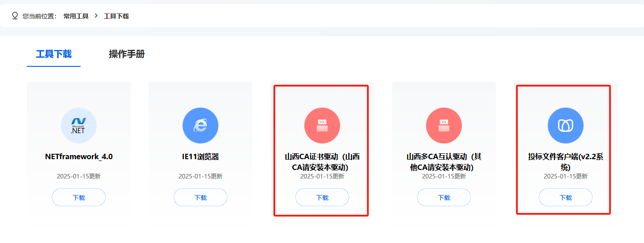Click the breadcrumb chevron separator after 常用工具
Viewport: 644px width, 243px height.
coord(96,16)
